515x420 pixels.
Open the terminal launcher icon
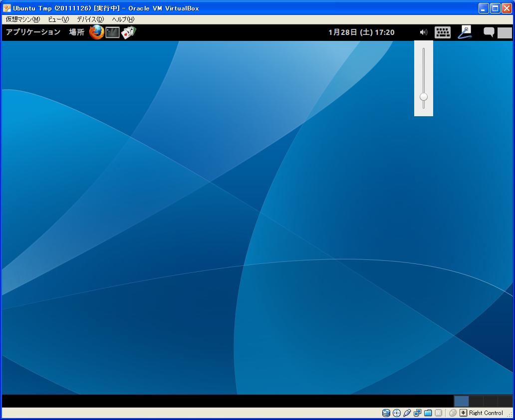pos(112,32)
